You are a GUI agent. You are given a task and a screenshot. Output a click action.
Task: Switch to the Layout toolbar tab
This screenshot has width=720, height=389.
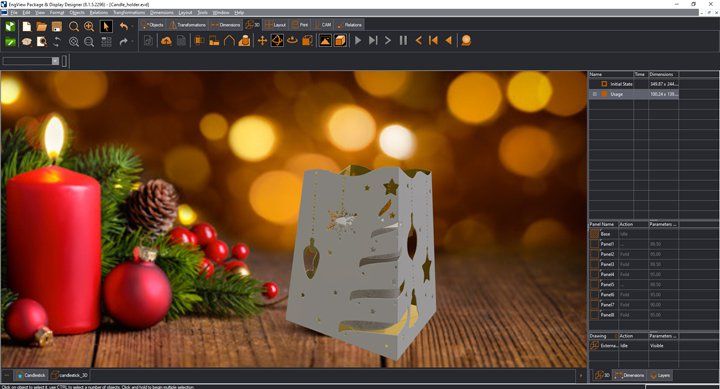276,25
